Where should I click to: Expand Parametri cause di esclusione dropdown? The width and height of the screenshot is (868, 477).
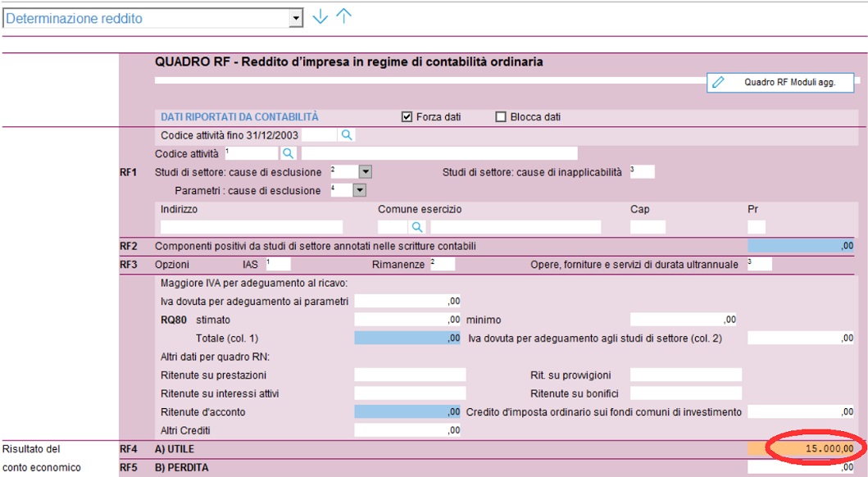[x=359, y=190]
